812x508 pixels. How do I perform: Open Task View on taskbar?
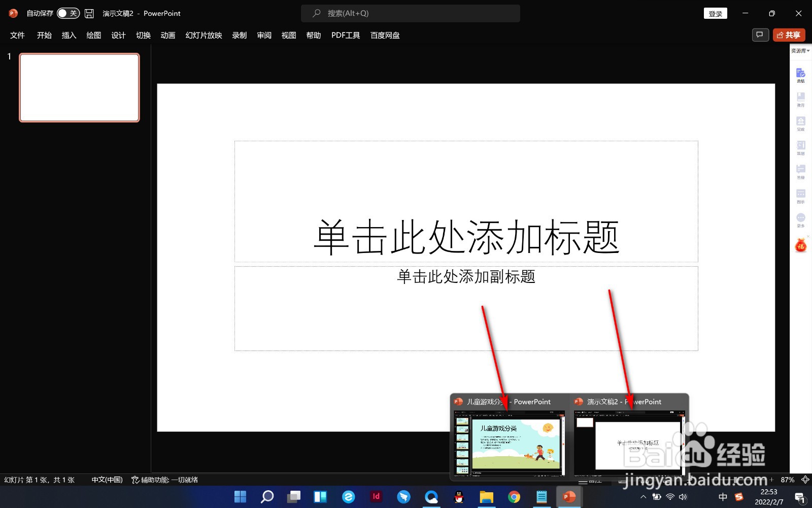pyautogui.click(x=294, y=497)
